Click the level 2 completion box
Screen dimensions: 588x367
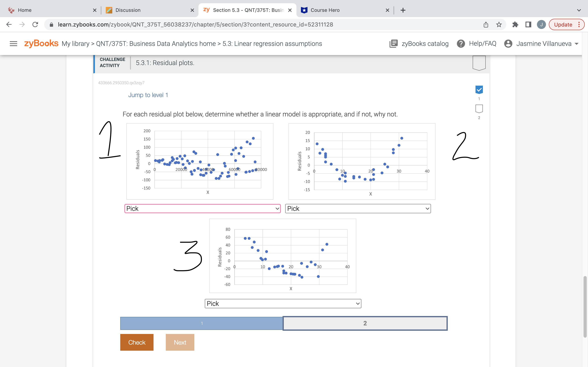pyautogui.click(x=479, y=109)
